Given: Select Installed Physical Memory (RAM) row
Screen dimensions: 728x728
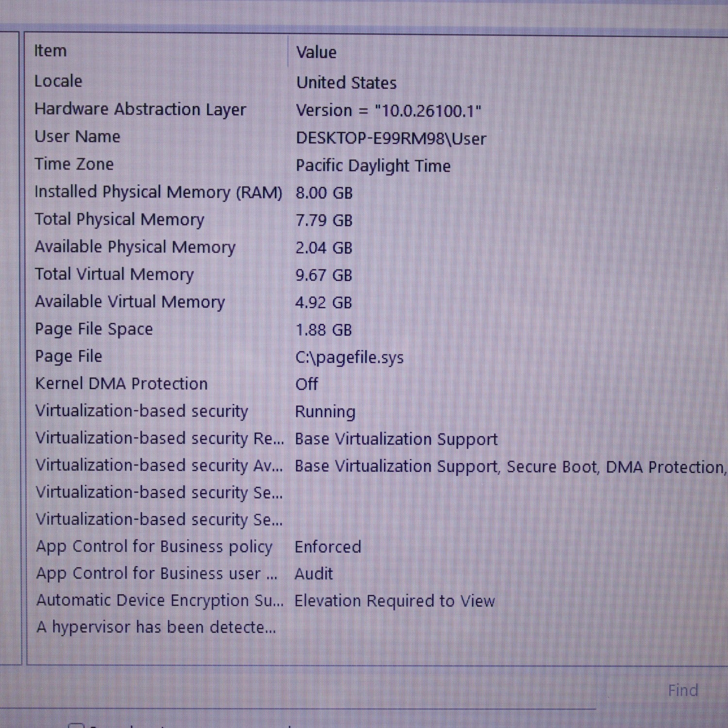Looking at the screenshot, I should click(158, 192).
